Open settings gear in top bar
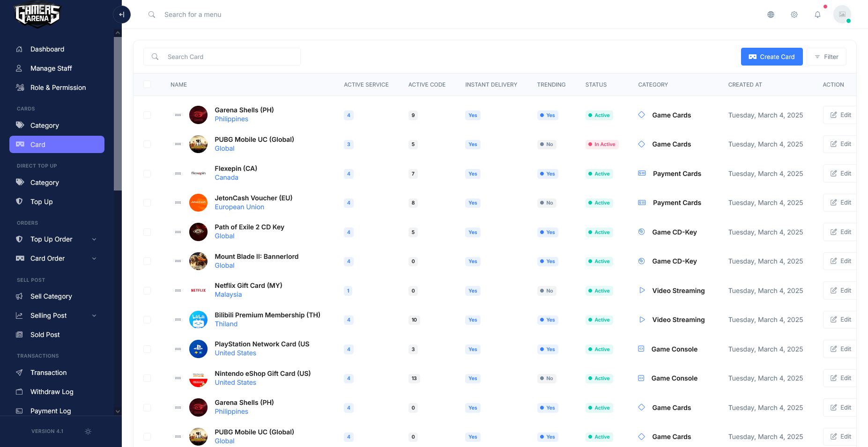Screen dimensions: 868x447 click(x=794, y=15)
